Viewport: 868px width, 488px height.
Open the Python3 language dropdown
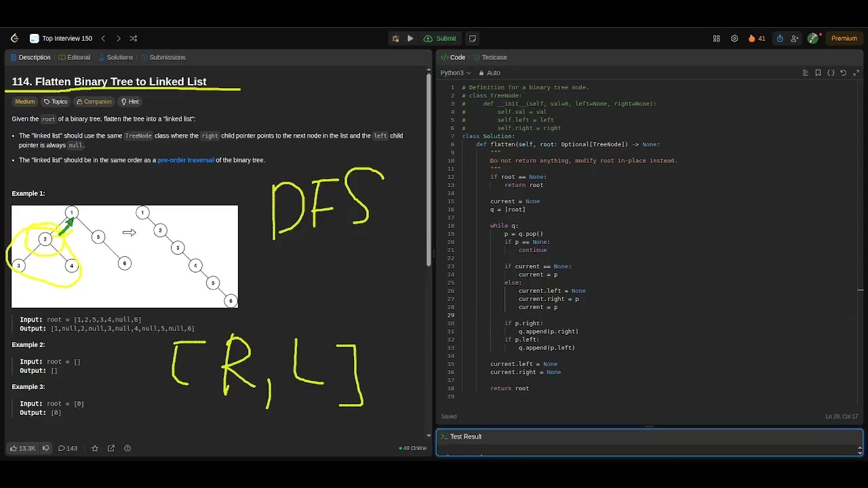(x=456, y=73)
